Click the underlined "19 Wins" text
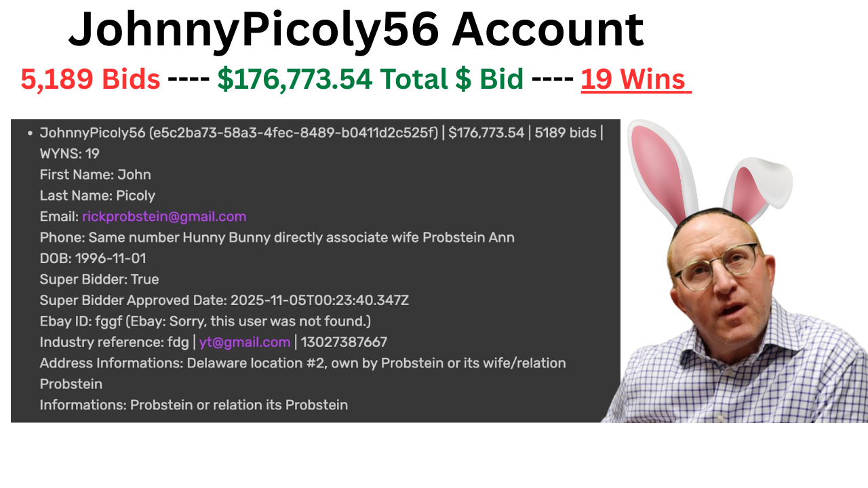Viewport: 868px width, 488px height. tap(635, 80)
